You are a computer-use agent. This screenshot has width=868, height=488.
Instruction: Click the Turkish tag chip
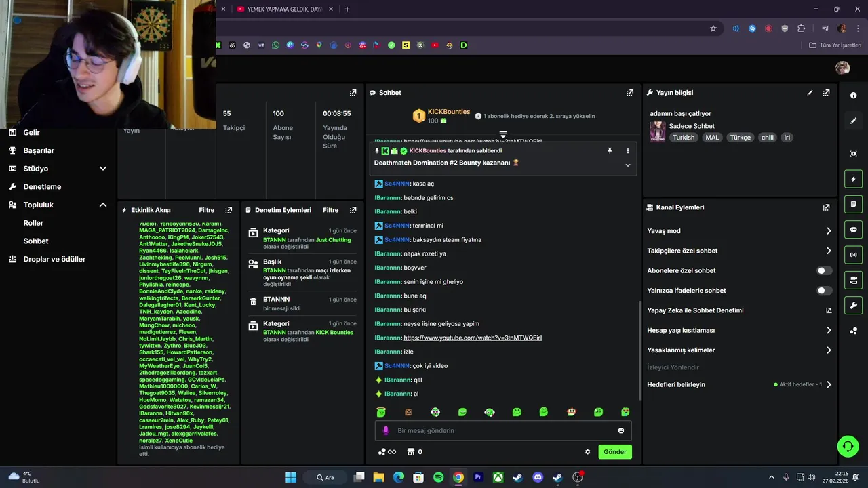pos(684,137)
